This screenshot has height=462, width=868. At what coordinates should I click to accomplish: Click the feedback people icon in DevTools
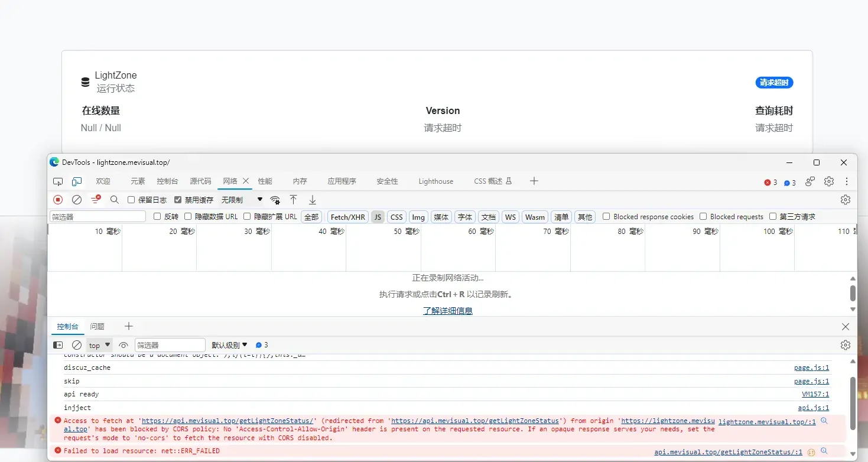point(810,181)
